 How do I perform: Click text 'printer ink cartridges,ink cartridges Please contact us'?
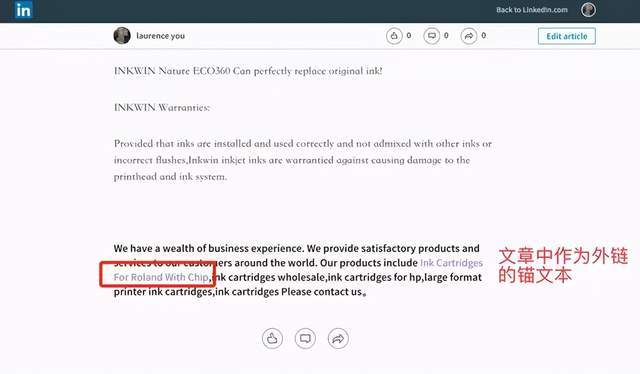pos(238,292)
